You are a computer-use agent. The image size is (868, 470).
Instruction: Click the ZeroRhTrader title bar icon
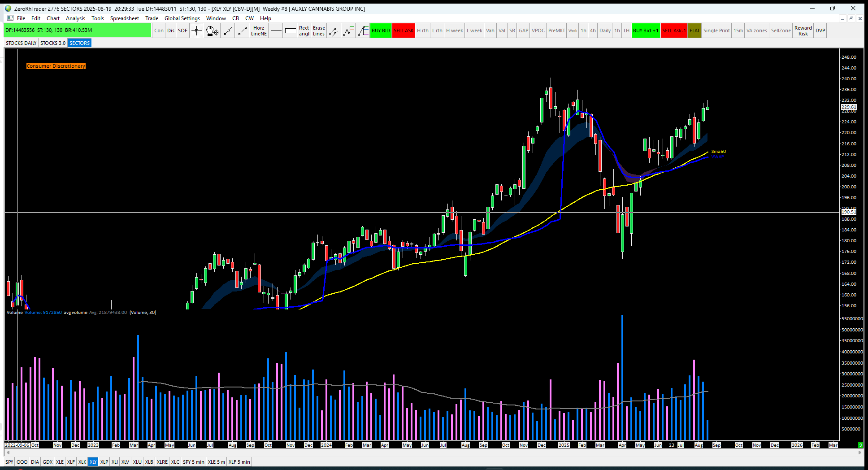tap(8, 9)
